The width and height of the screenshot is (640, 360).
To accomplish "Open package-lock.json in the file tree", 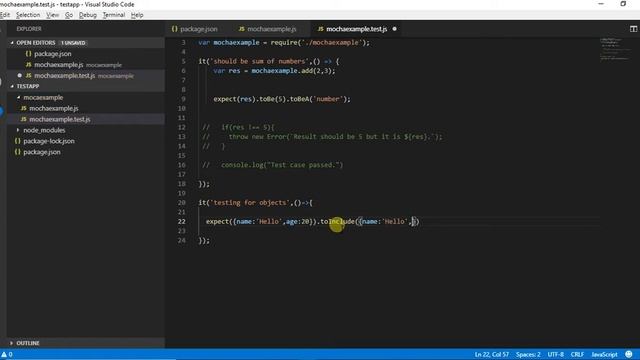I will (49, 141).
